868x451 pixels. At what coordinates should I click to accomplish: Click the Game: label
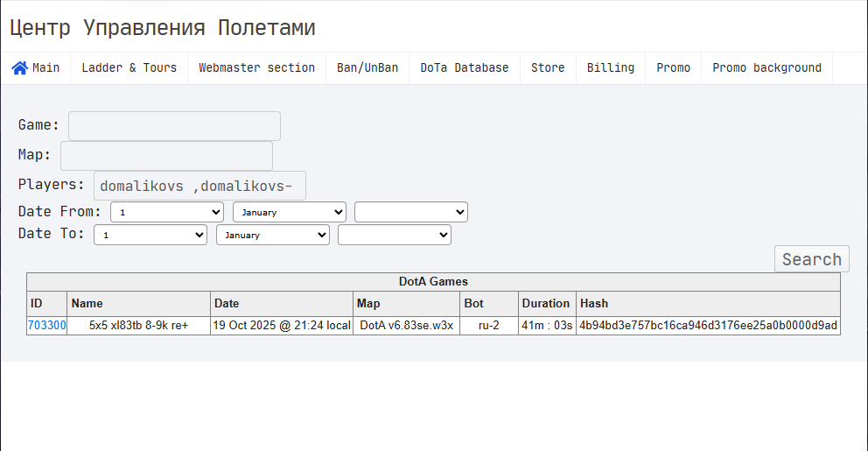point(38,124)
